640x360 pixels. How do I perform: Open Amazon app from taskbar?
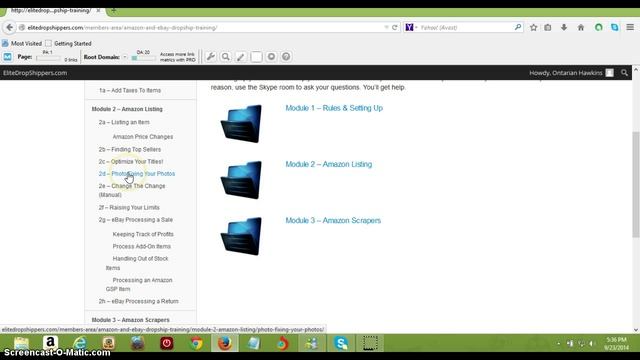click(x=50, y=343)
